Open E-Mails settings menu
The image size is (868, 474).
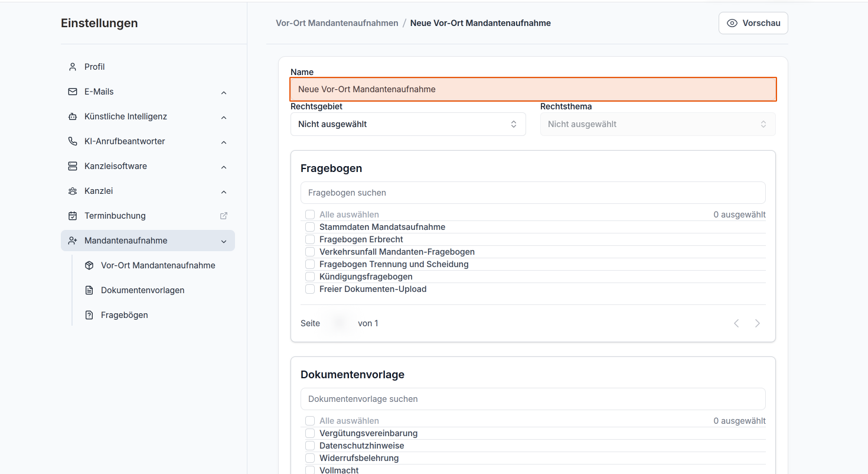click(148, 92)
